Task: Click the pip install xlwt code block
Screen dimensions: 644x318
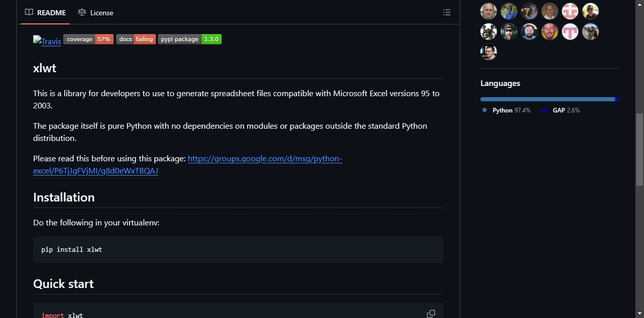Action: pyautogui.click(x=238, y=249)
